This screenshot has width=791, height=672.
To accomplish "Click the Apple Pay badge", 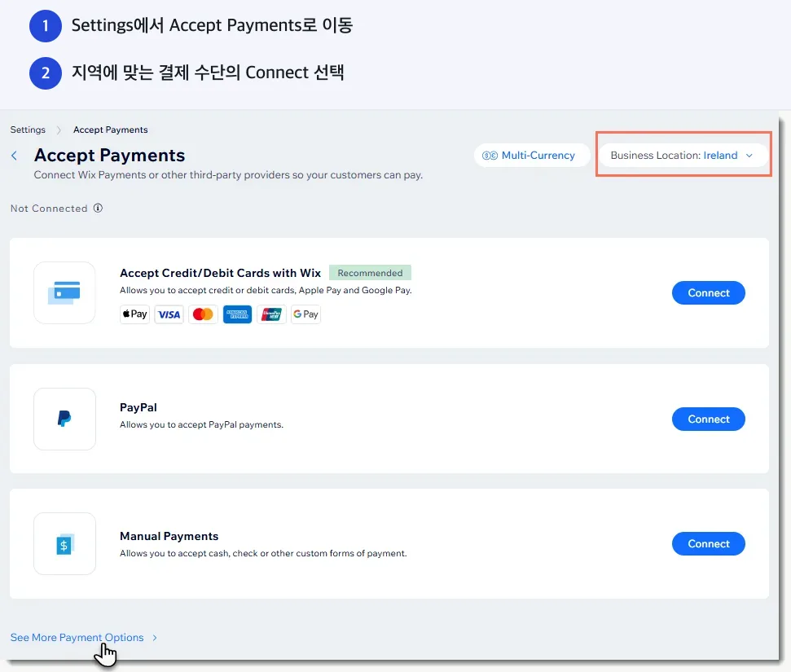I will tap(134, 314).
